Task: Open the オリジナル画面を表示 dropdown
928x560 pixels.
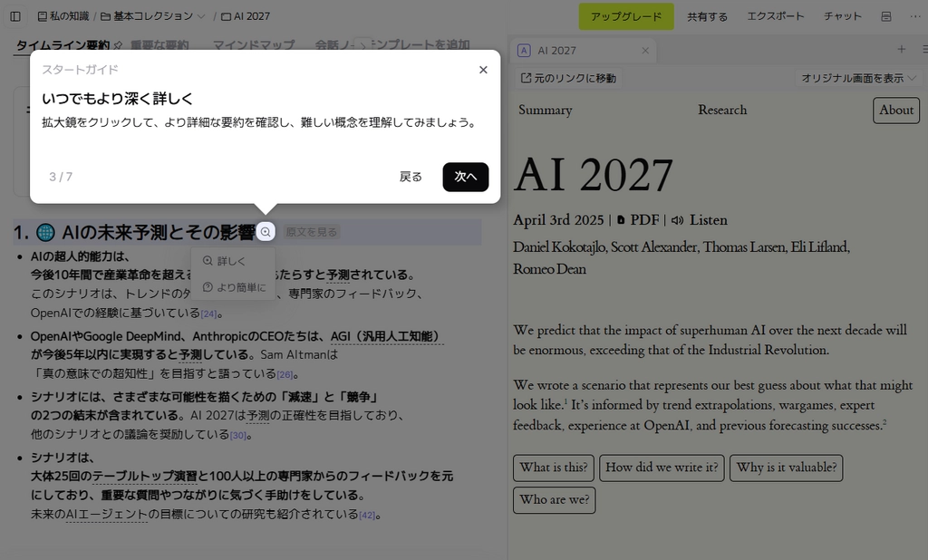Action: [857, 79]
